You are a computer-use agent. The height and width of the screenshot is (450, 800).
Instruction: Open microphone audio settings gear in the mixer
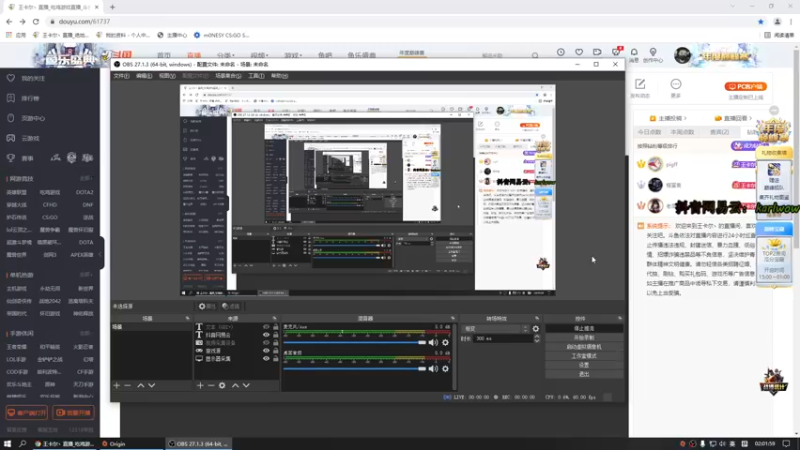tap(445, 342)
